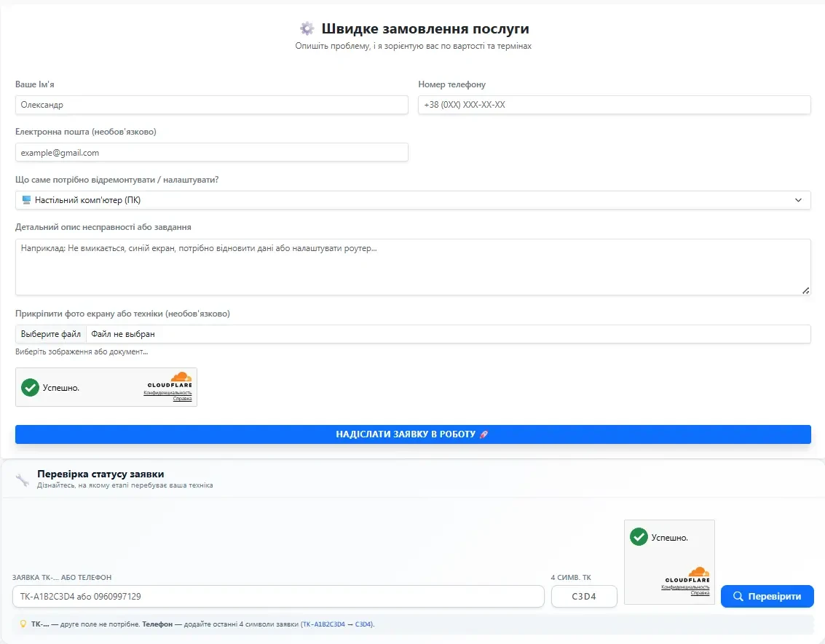Click Выберите файл to attach a photo

50,334
